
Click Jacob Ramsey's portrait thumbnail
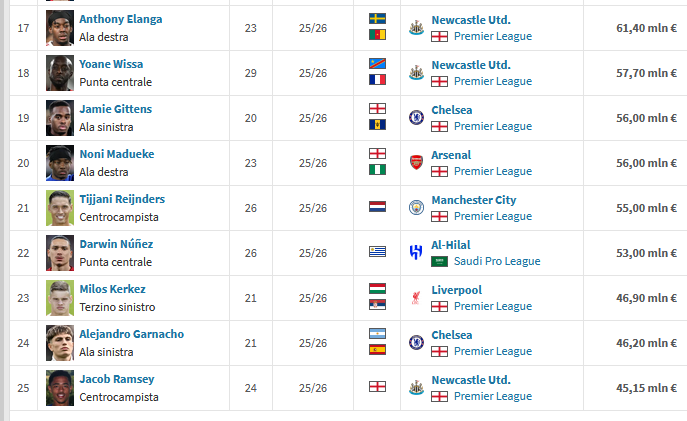point(60,388)
